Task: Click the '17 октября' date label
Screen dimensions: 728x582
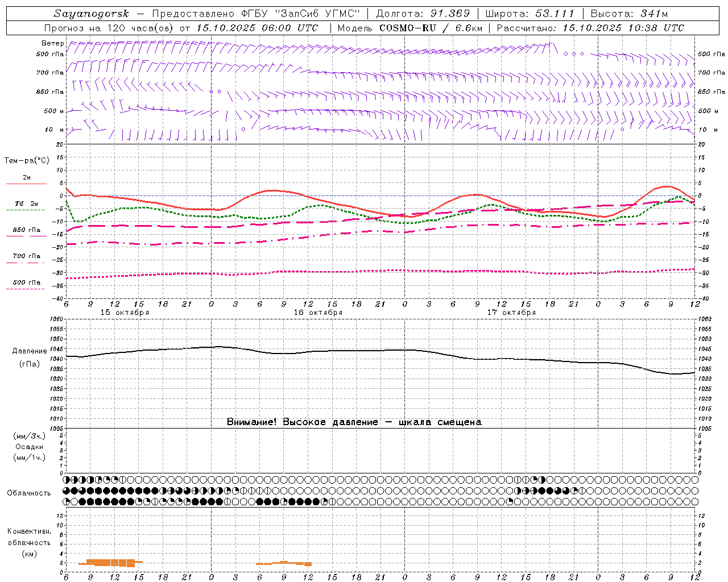Action: pyautogui.click(x=511, y=313)
